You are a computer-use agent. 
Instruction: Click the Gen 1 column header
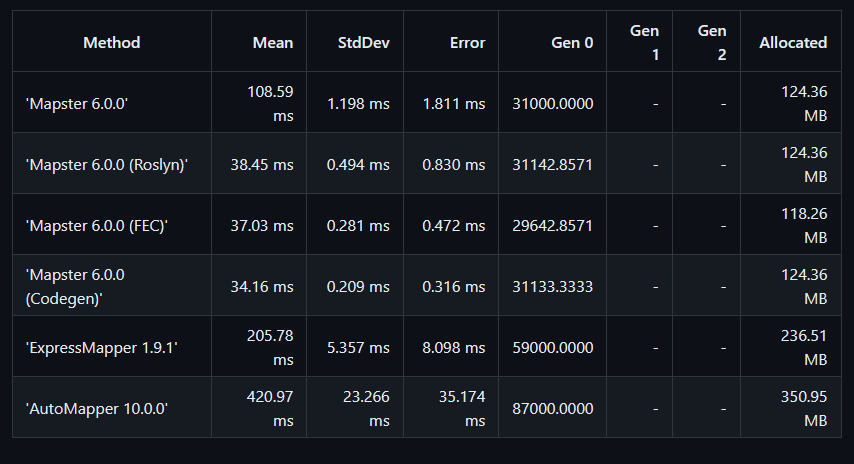point(644,42)
